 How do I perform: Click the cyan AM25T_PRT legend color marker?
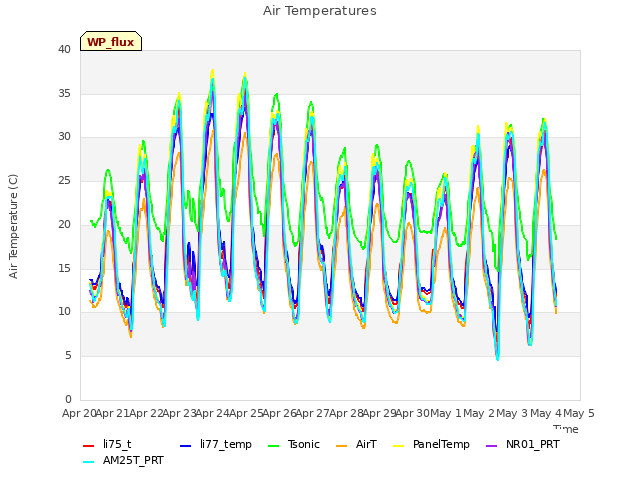[89, 462]
